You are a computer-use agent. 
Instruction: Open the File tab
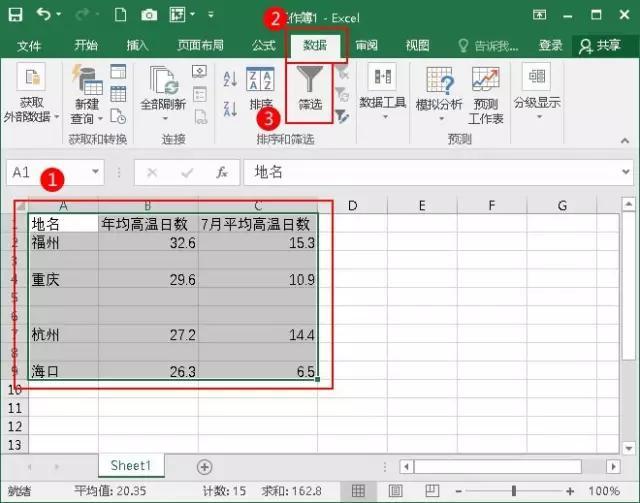tap(29, 46)
